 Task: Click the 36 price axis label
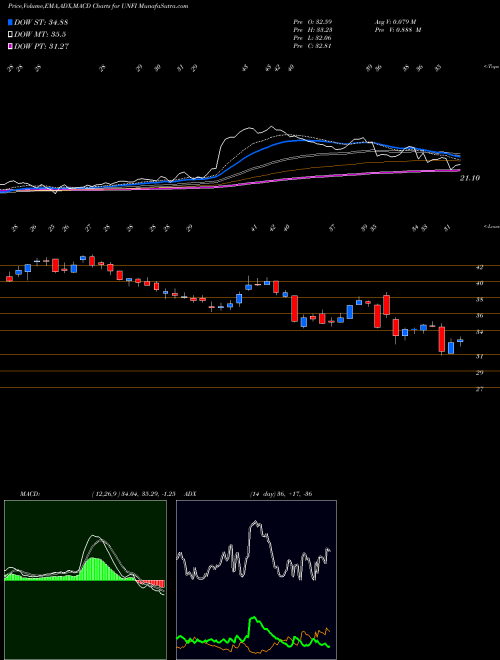479,316
